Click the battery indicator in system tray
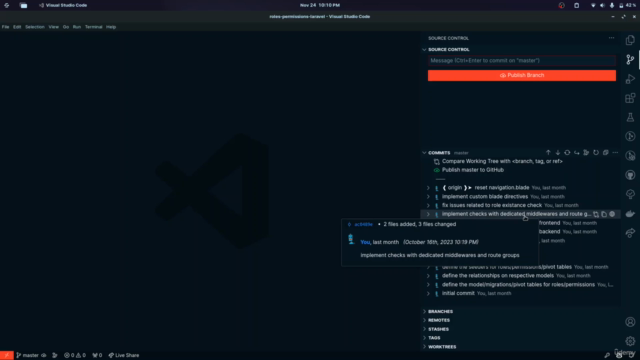 (x=627, y=5)
